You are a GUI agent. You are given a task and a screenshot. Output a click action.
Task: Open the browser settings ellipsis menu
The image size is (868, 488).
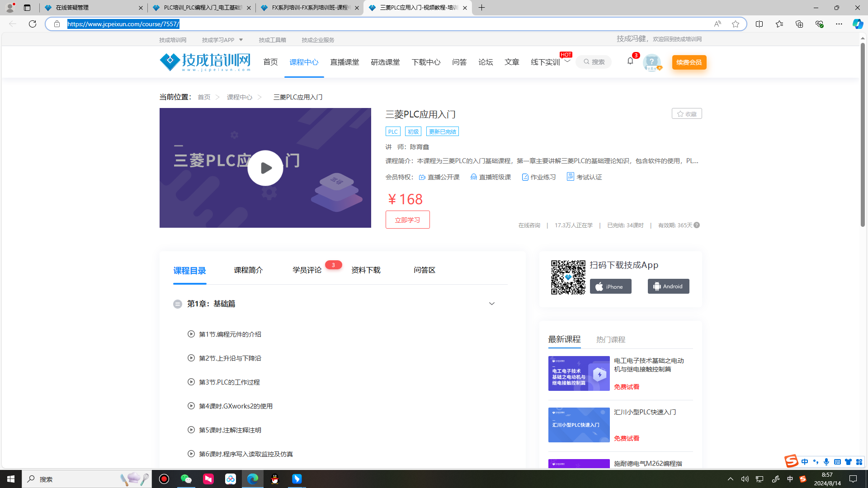[x=839, y=24]
